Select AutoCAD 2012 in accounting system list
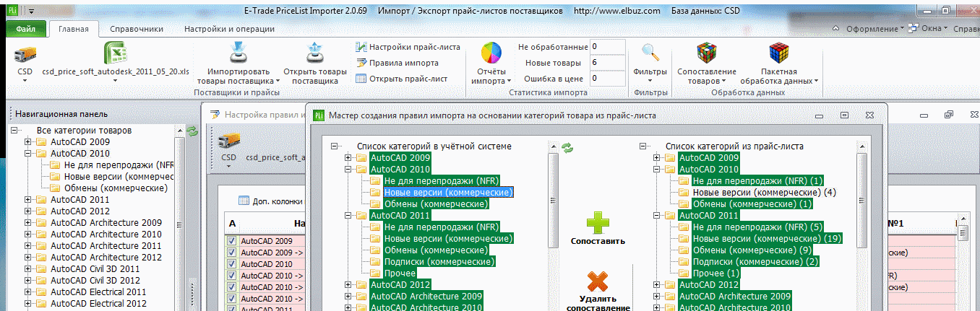980x311 pixels. (400, 285)
